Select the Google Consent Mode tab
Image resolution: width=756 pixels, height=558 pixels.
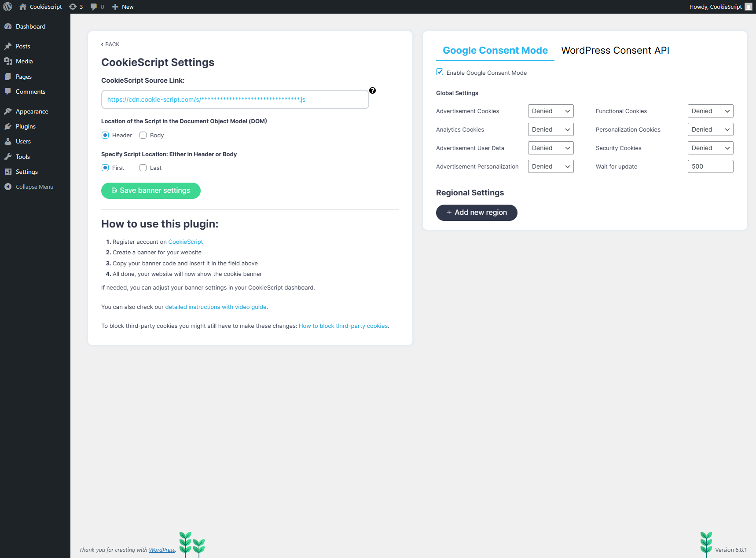[x=495, y=51]
